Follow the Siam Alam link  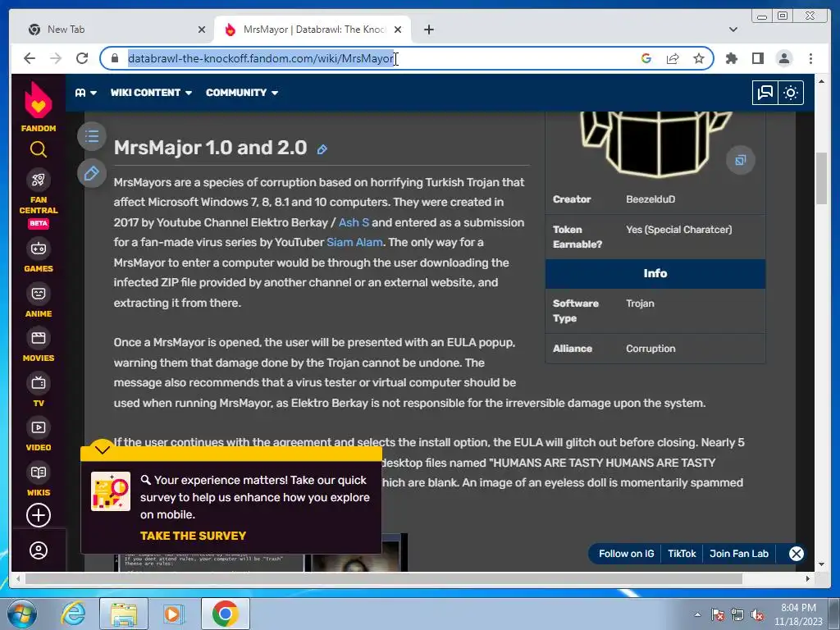tap(354, 242)
